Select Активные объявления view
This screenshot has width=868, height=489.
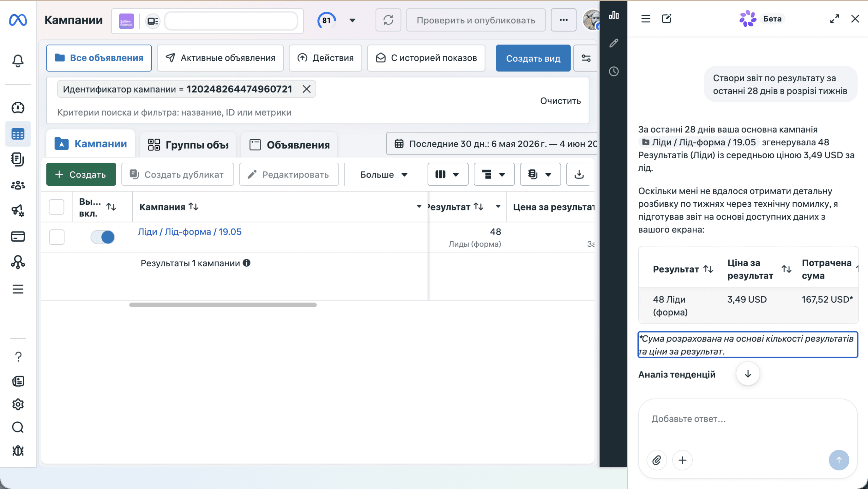(x=220, y=58)
